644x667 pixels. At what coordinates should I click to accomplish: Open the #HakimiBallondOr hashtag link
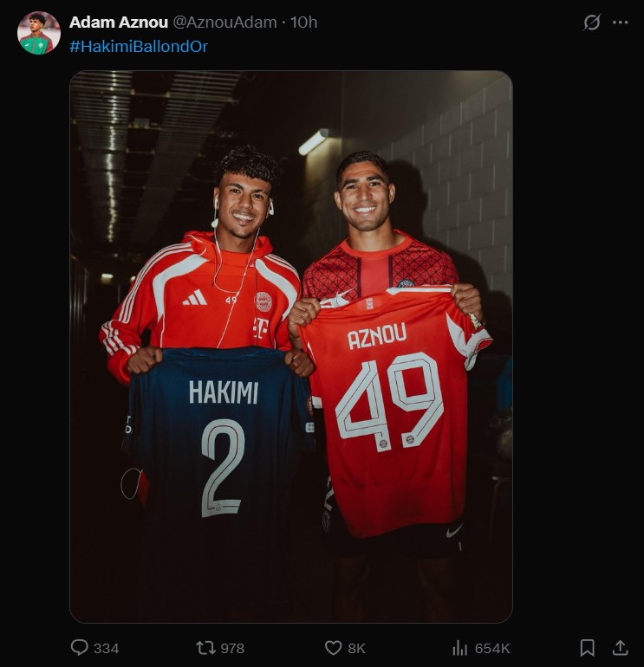[x=139, y=46]
